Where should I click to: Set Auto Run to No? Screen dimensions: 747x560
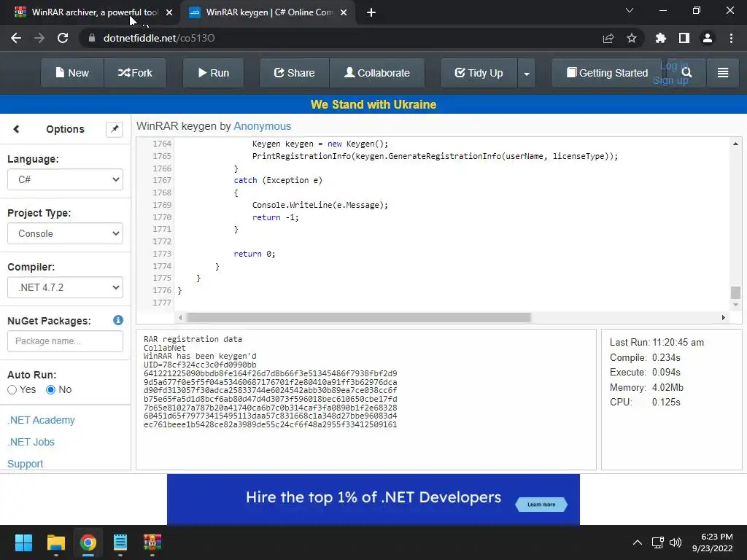50,389
